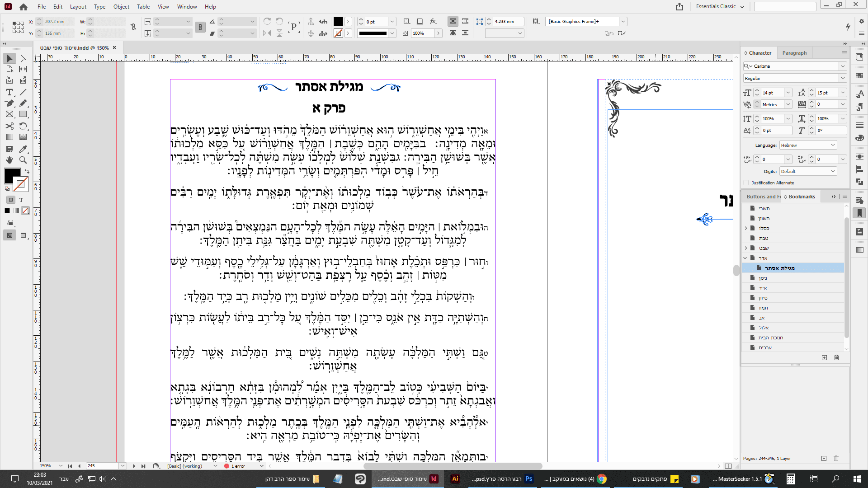Viewport: 868px width, 488px height.
Task: Enable Justification Alternate checkbox
Action: [746, 183]
